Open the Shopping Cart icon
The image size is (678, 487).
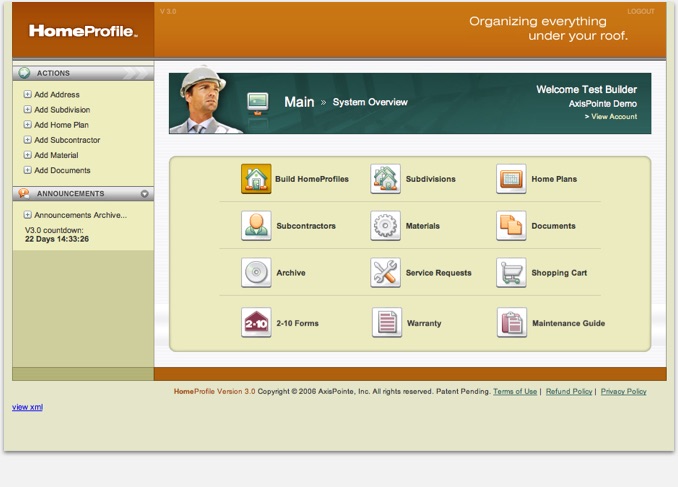511,273
